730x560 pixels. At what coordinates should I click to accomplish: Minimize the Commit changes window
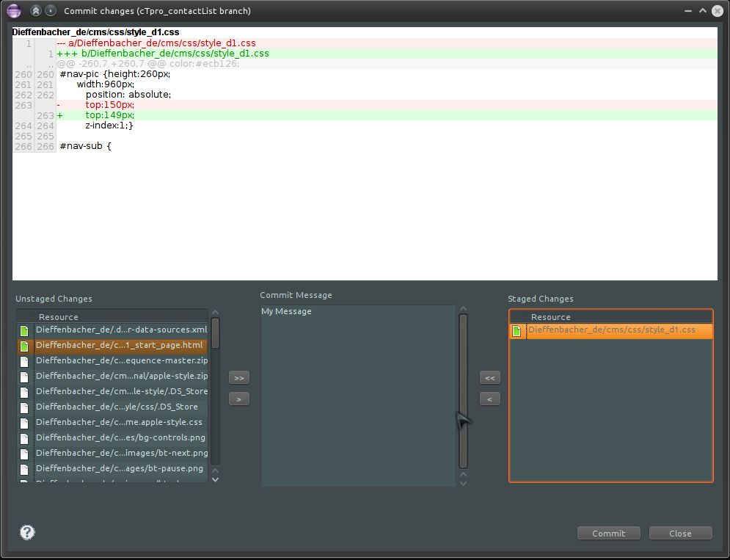pos(688,11)
